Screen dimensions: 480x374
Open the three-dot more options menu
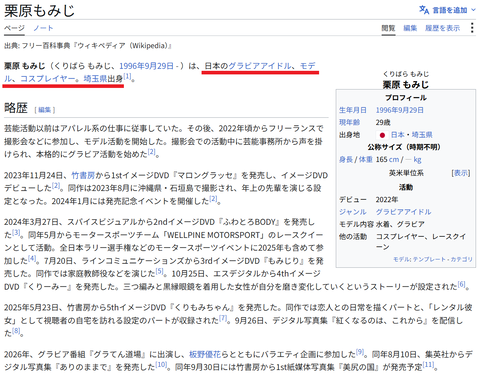click(472, 28)
